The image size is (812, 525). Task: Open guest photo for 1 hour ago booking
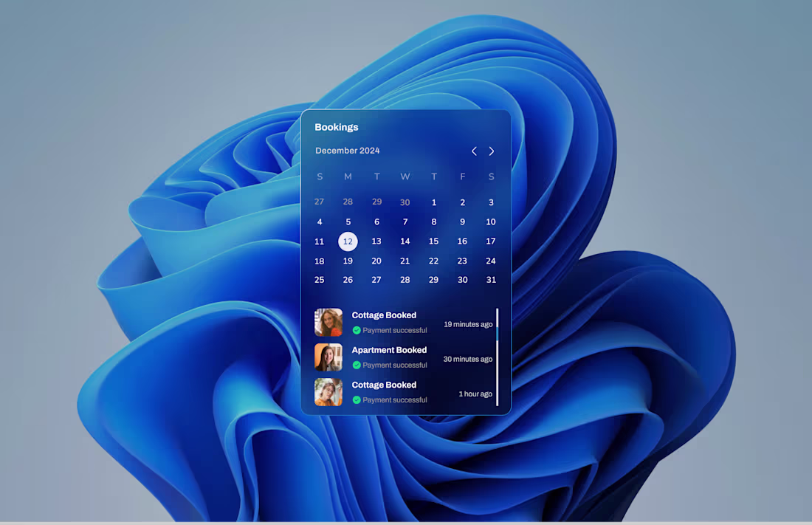pos(328,392)
